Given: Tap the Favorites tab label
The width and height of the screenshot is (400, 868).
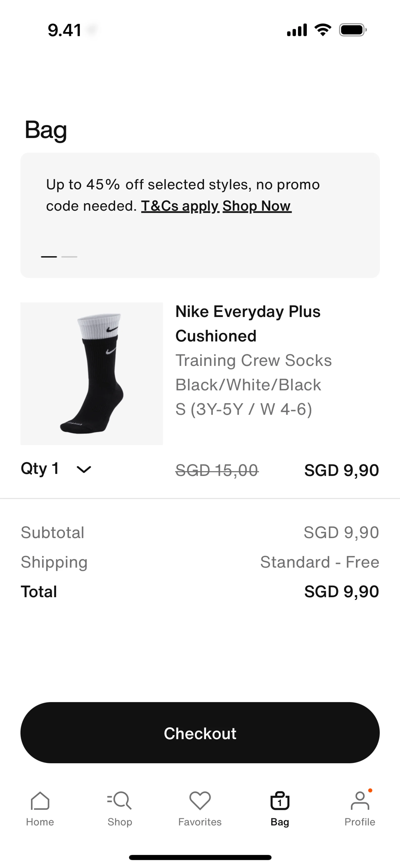Looking at the screenshot, I should click(200, 822).
